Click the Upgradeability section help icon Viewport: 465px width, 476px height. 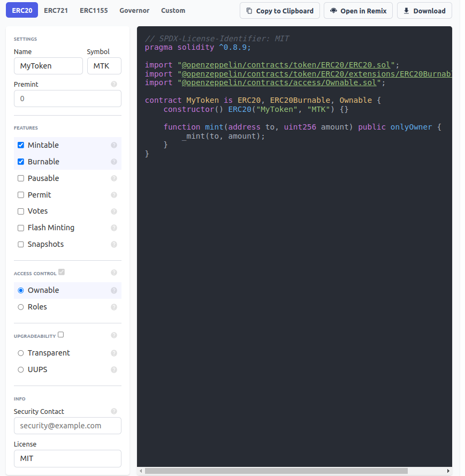click(113, 335)
